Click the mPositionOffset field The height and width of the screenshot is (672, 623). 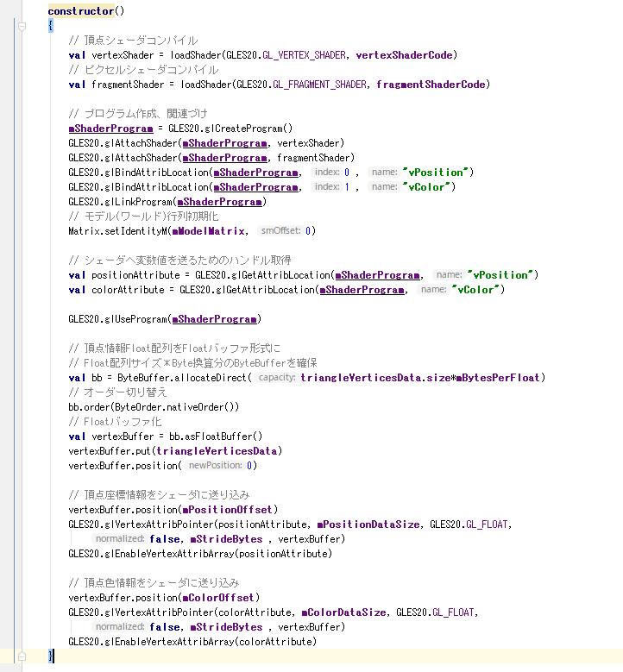tap(227, 510)
